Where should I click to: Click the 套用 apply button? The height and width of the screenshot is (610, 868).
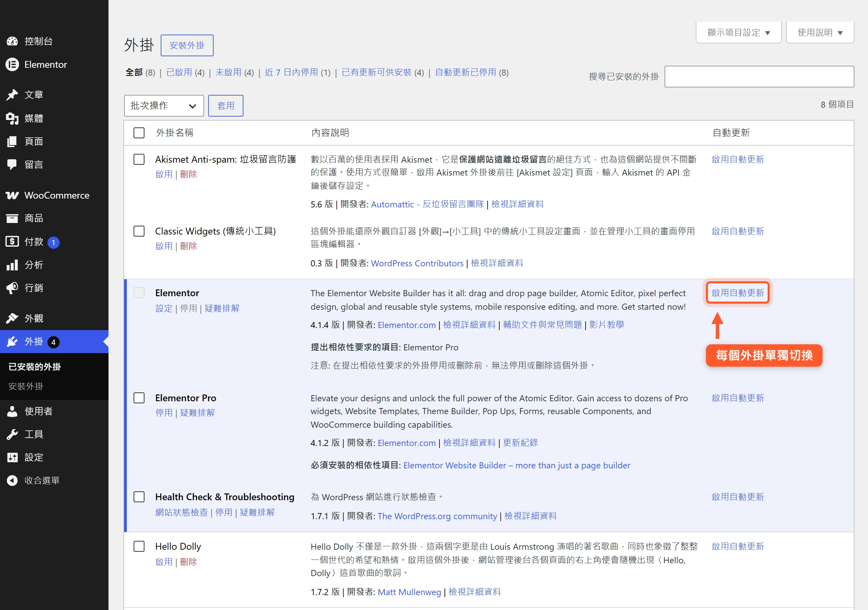pos(226,106)
